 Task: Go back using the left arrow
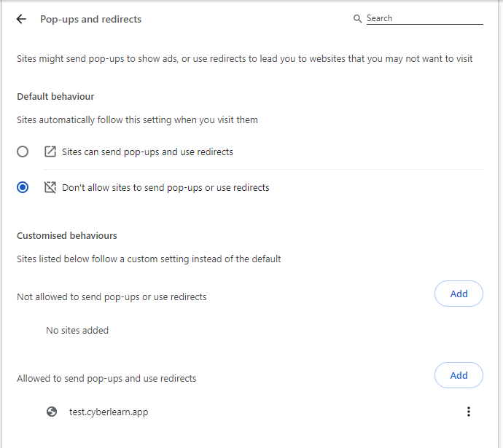(x=21, y=19)
